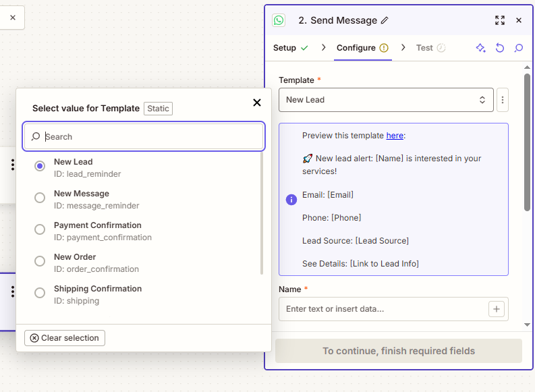
Task: Click the green Setup checkmark icon
Action: (304, 48)
